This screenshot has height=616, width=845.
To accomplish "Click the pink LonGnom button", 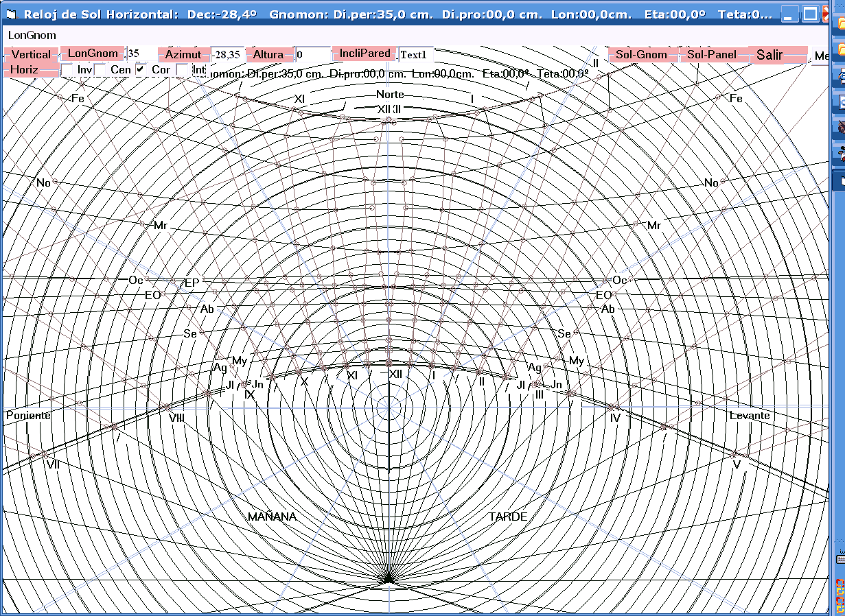I will pos(93,54).
